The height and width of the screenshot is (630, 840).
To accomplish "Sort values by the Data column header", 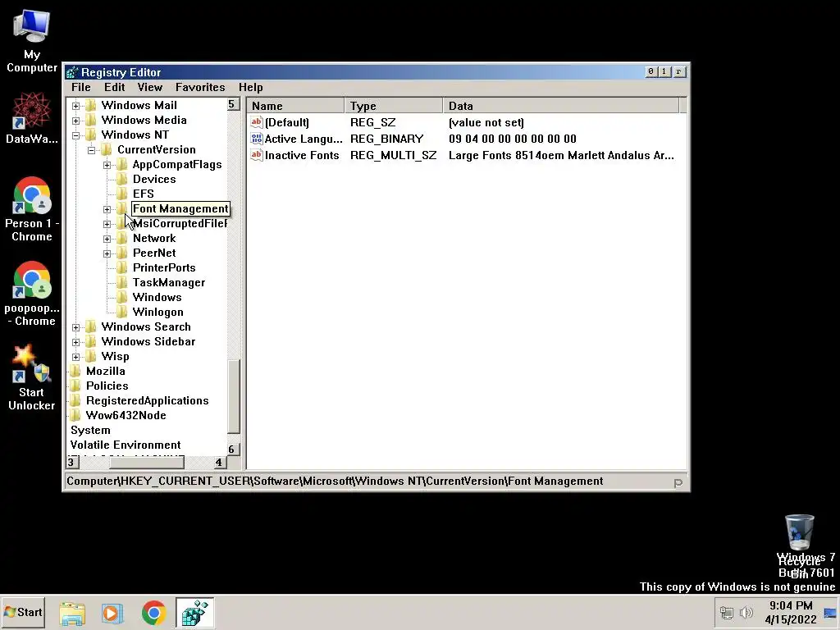I will (x=561, y=106).
